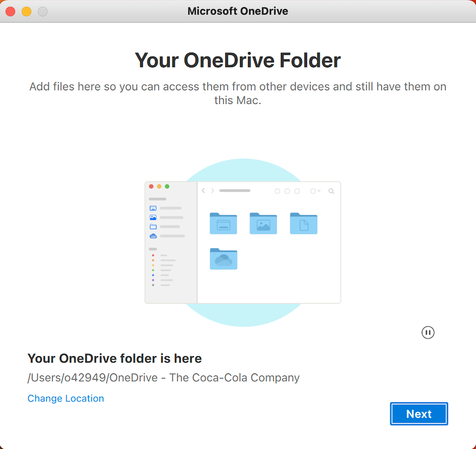Click the 'Your OneDrive Folder' heading
Screen dimensions: 476x449
pos(237,60)
